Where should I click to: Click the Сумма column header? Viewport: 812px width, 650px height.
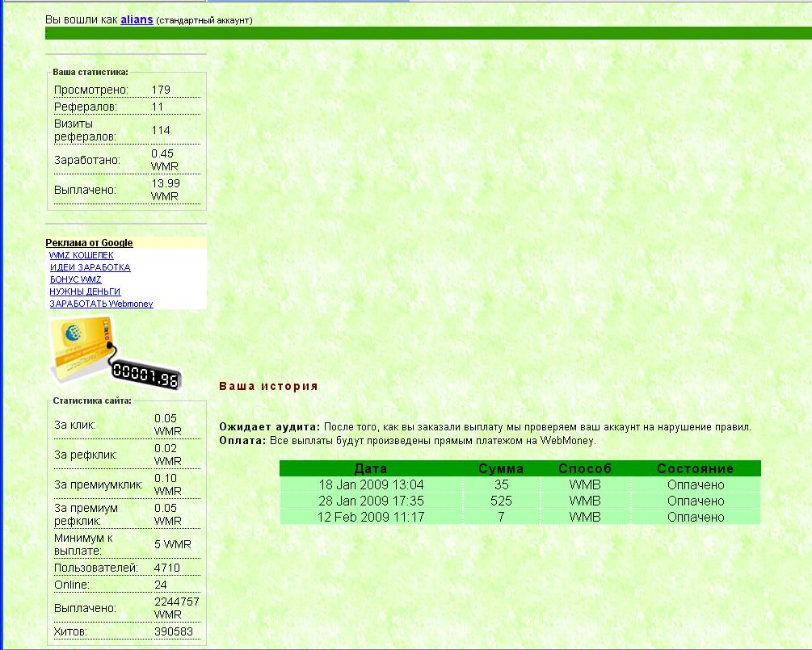[x=501, y=468]
